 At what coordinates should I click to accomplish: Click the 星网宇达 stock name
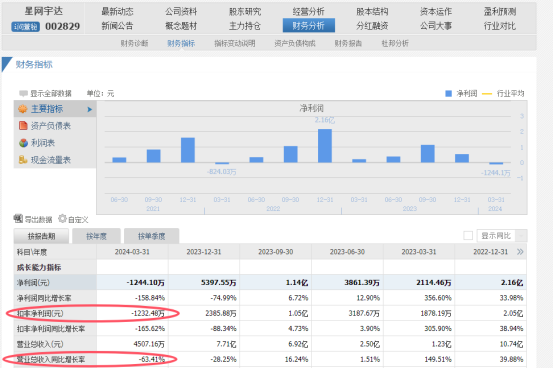[x=44, y=11]
